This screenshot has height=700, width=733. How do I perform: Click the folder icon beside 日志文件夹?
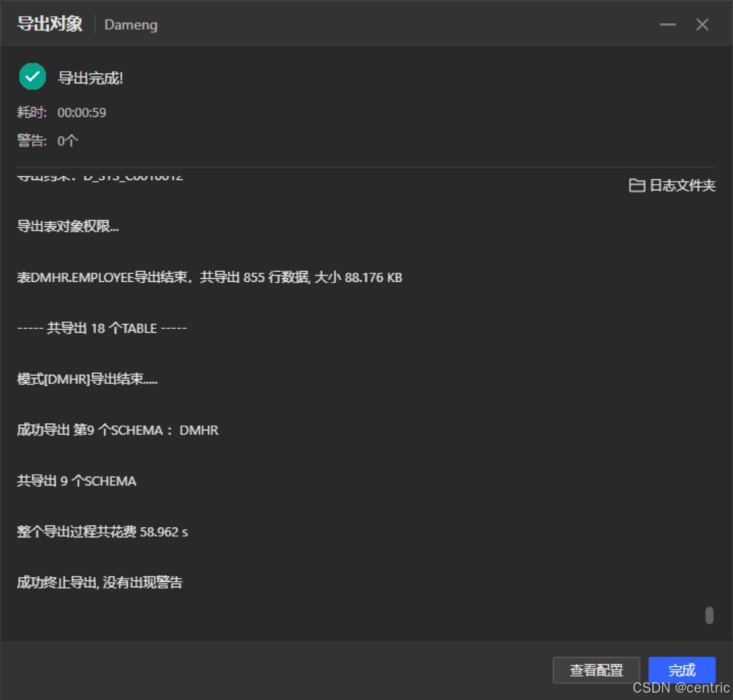(x=637, y=186)
